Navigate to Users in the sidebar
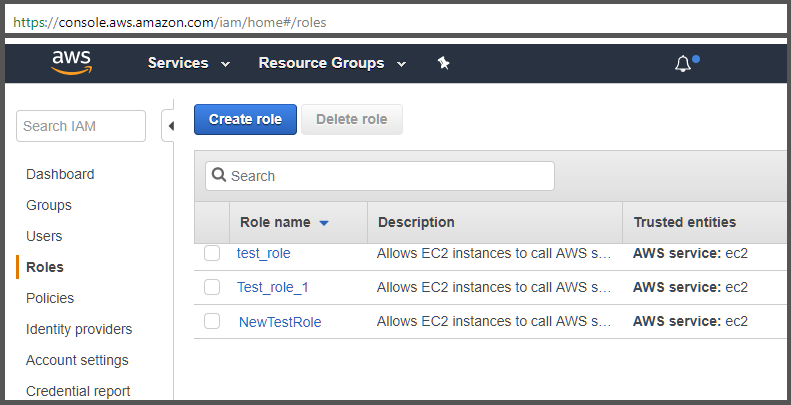 pos(44,236)
